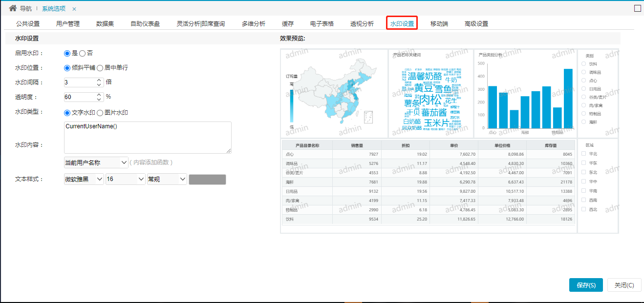This screenshot has width=644, height=303.
Task: Click the 水印内容 text area
Action: tap(148, 138)
